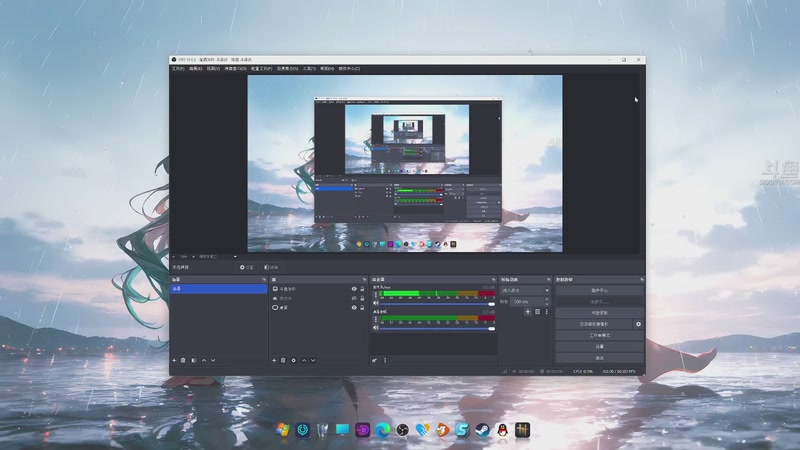Decrease the transition duration with down arrow
Image resolution: width=800 pixels, height=450 pixels.
547,304
